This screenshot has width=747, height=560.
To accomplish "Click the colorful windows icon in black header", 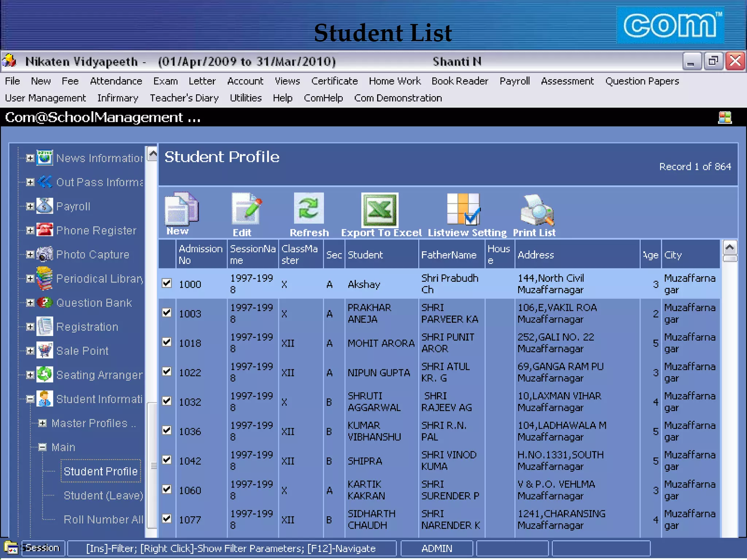I will [725, 117].
